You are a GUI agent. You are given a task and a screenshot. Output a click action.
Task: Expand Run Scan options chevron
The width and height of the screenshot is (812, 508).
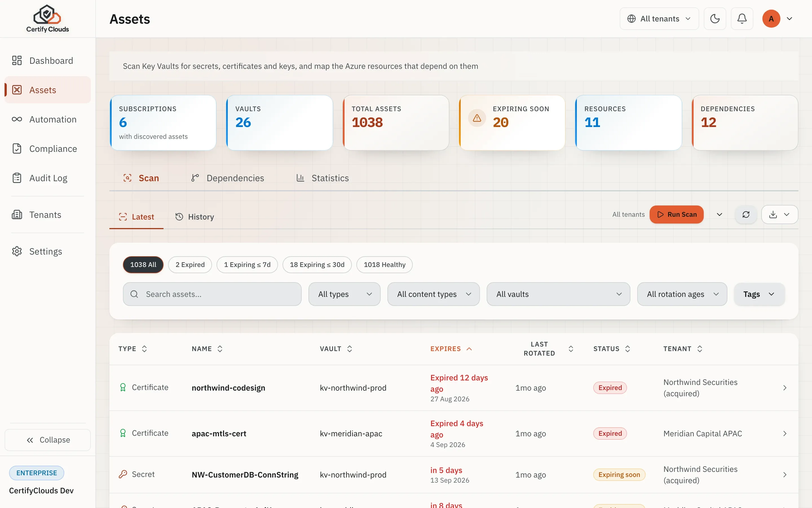720,214
